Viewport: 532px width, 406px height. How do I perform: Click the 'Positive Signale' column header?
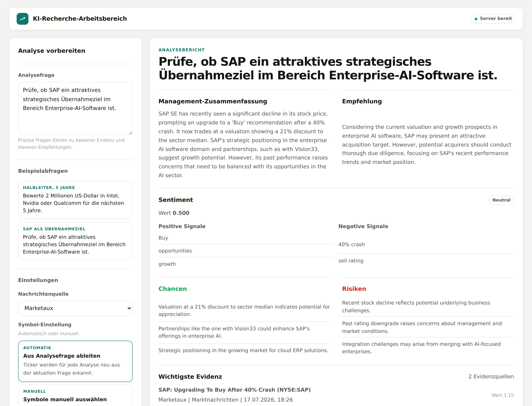tap(182, 226)
